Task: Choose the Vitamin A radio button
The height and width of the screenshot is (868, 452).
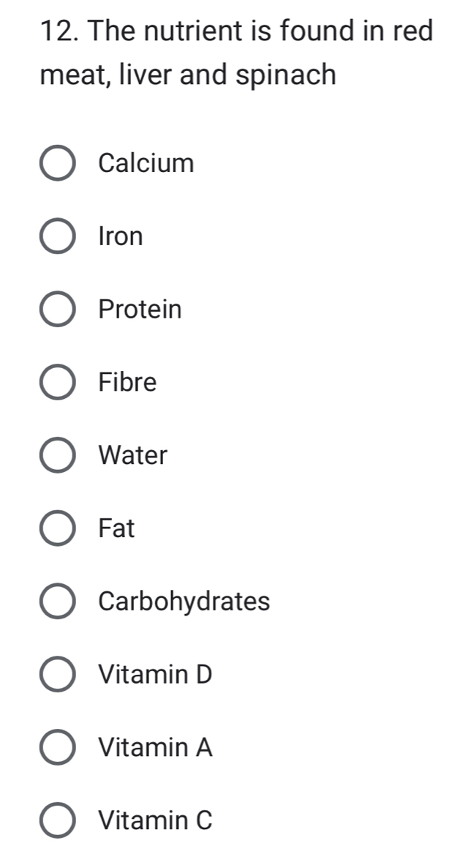Action: click(x=56, y=748)
